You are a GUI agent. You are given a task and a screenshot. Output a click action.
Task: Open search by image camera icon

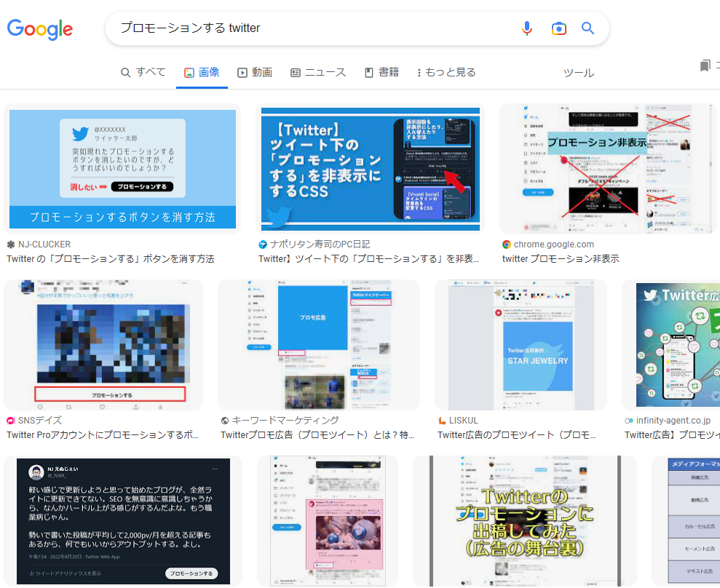558,28
